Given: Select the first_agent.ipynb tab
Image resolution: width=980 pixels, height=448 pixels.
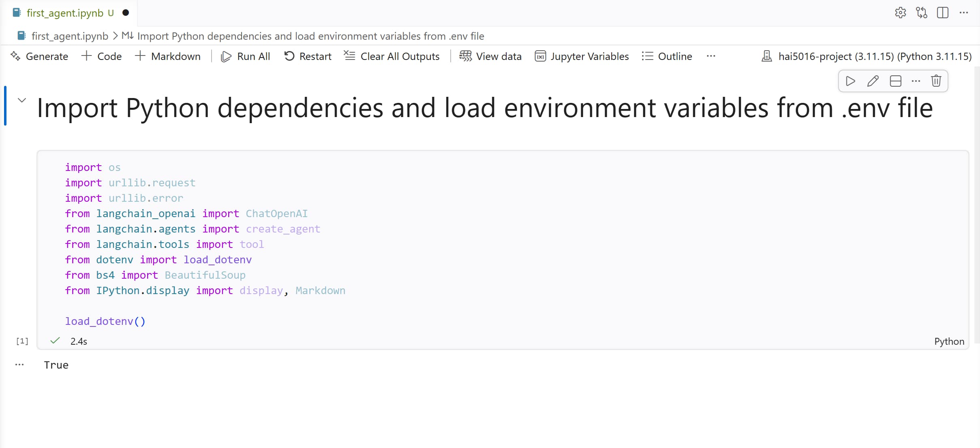Looking at the screenshot, I should [65, 13].
